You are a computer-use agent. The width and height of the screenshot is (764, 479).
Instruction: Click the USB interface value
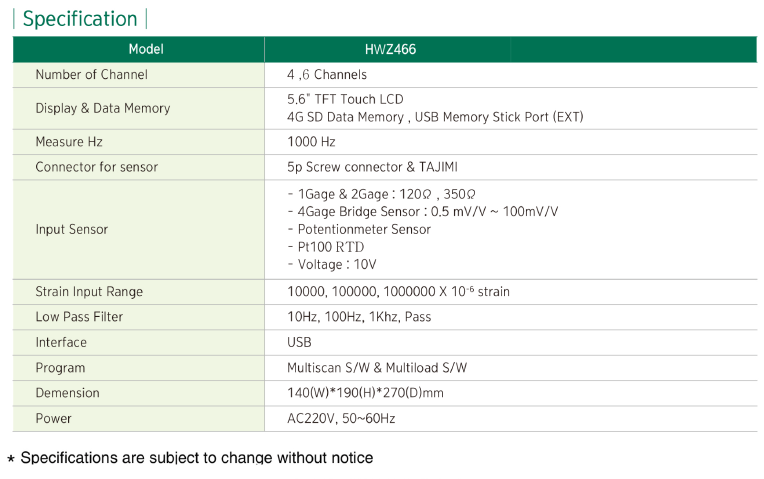tap(299, 342)
